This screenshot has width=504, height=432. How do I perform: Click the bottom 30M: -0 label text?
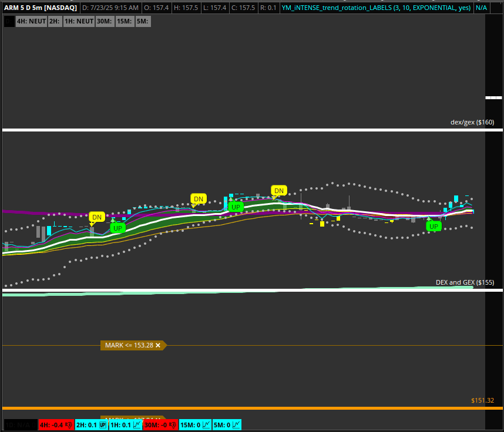(x=156, y=425)
